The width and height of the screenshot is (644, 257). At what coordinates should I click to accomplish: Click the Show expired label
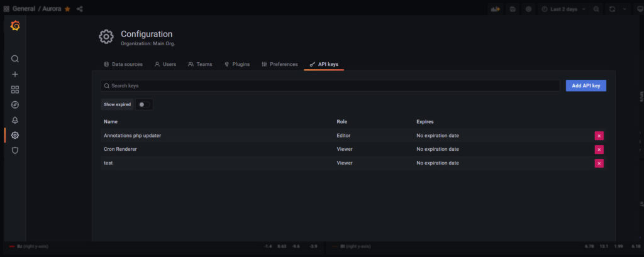pyautogui.click(x=117, y=105)
